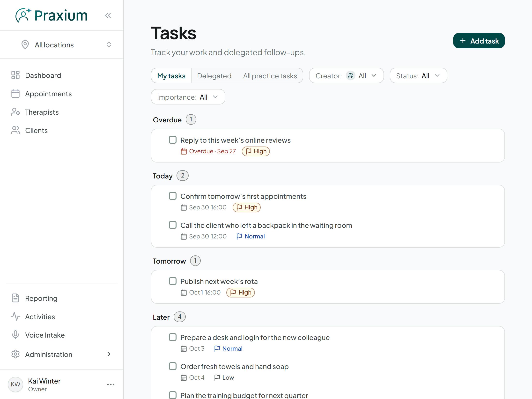Switch to the Delegated tab
Image resolution: width=532 pixels, height=399 pixels.
coord(214,76)
